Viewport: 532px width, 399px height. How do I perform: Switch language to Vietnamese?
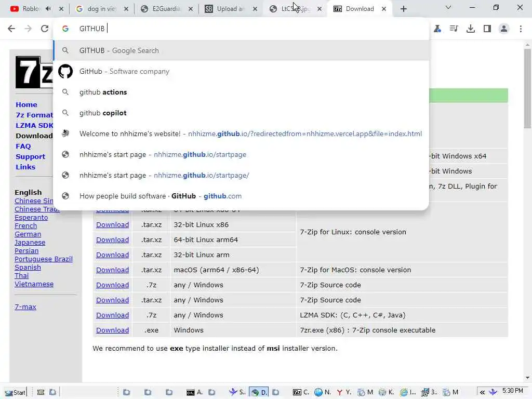coord(34,284)
